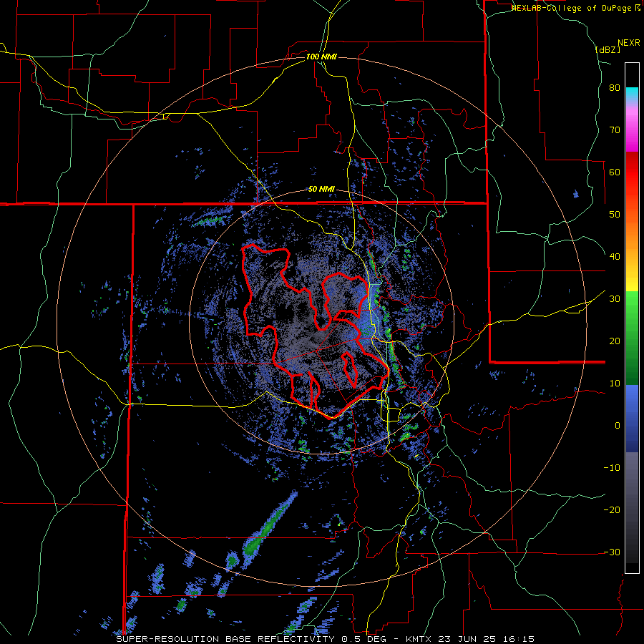
Task: Click the 50 NMI range ring label
Action: [x=321, y=190]
